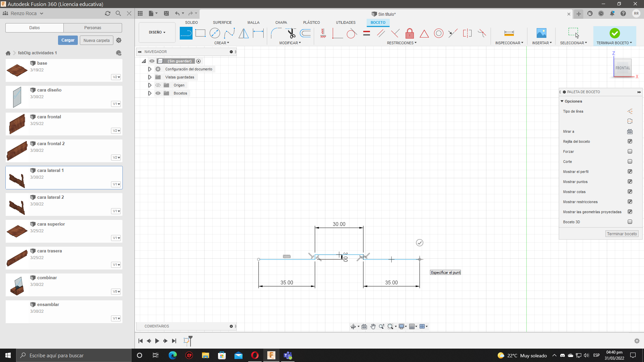The image size is (644, 362).
Task: Select the Line sketch tool
Action: tap(186, 33)
